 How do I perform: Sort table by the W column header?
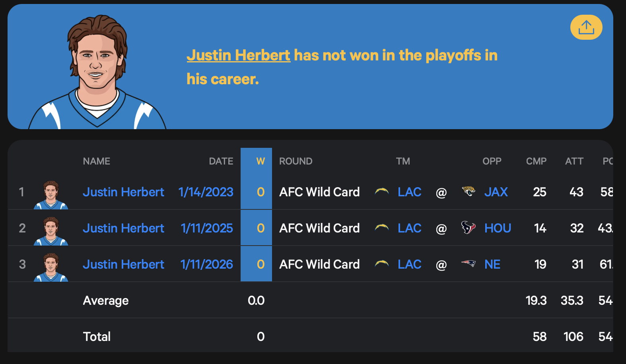(x=261, y=161)
